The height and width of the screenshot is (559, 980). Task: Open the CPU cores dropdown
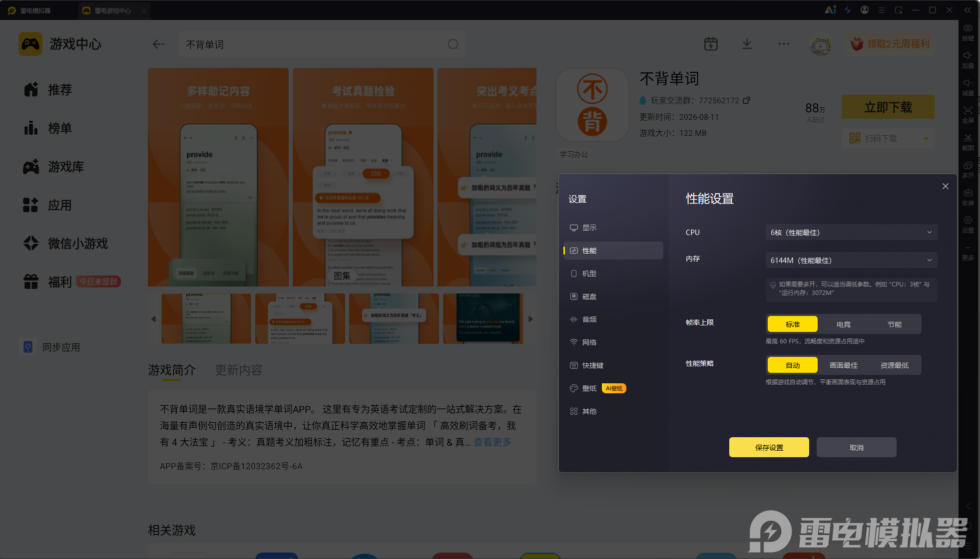pos(851,233)
